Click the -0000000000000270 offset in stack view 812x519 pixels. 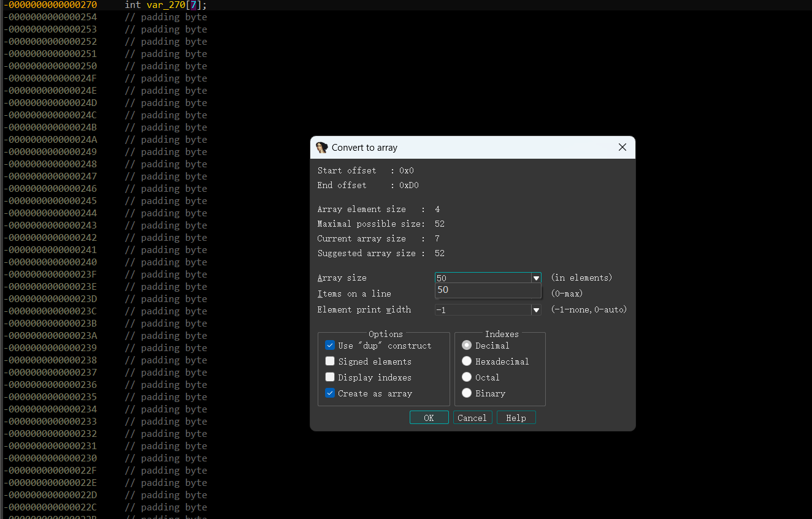[50, 5]
